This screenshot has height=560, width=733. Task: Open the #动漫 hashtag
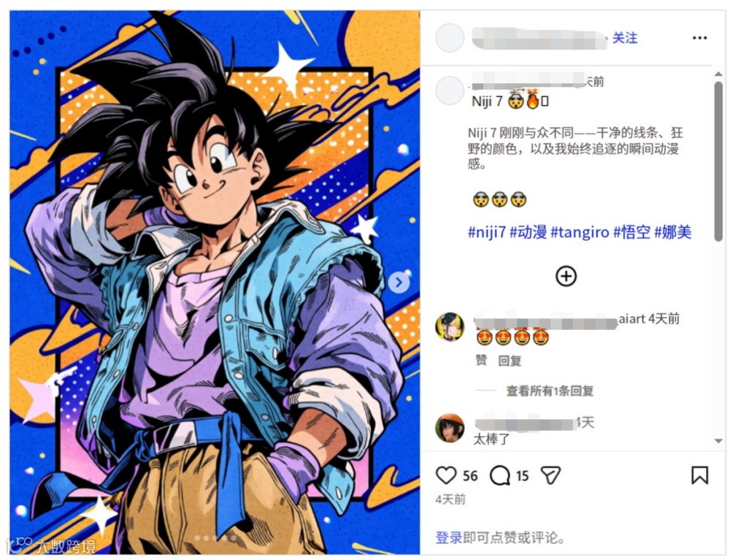pos(528,232)
